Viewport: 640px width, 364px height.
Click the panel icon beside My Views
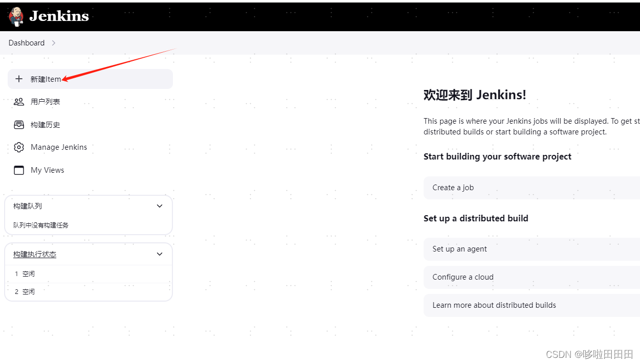(19, 170)
